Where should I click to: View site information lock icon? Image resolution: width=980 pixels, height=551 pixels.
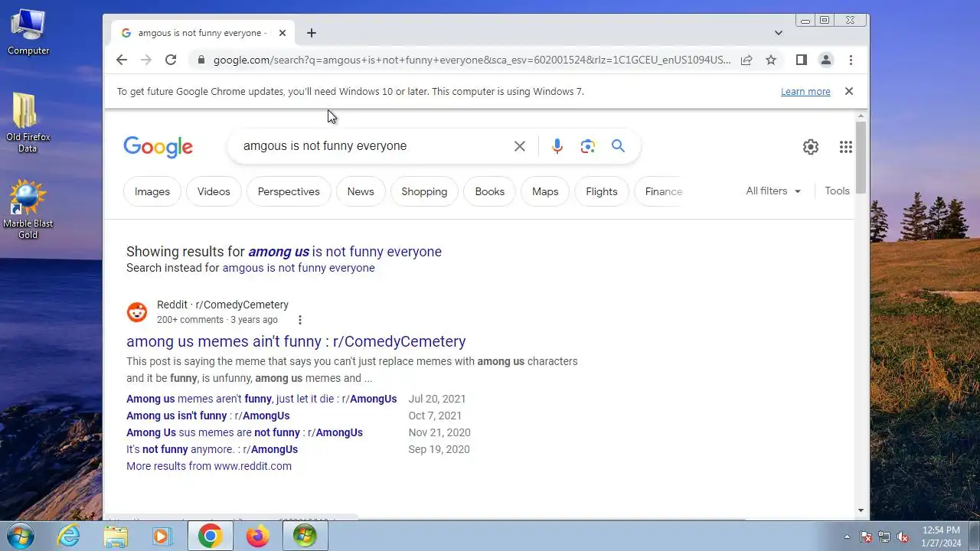(201, 60)
